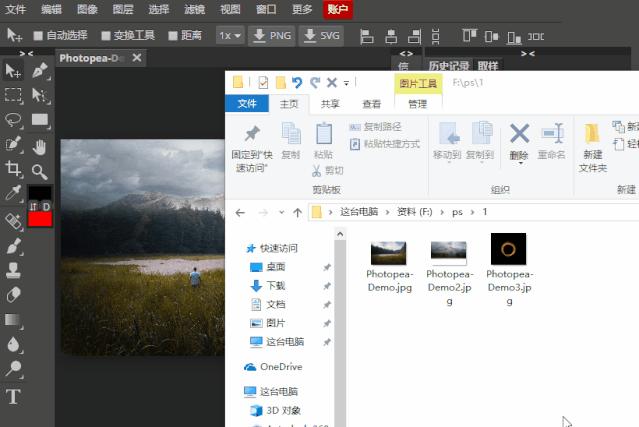Viewport: 639px width, 427px height.
Task: Open Explorer 文件 (File) blue tab
Action: click(247, 104)
